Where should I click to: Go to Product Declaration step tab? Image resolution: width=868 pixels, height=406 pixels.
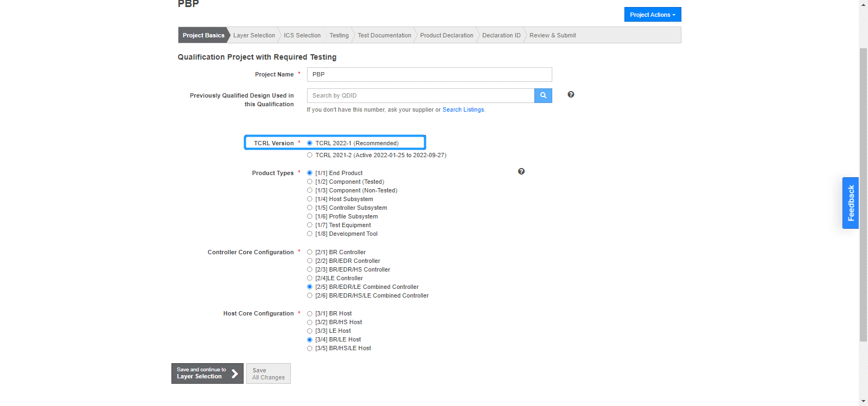click(x=446, y=35)
